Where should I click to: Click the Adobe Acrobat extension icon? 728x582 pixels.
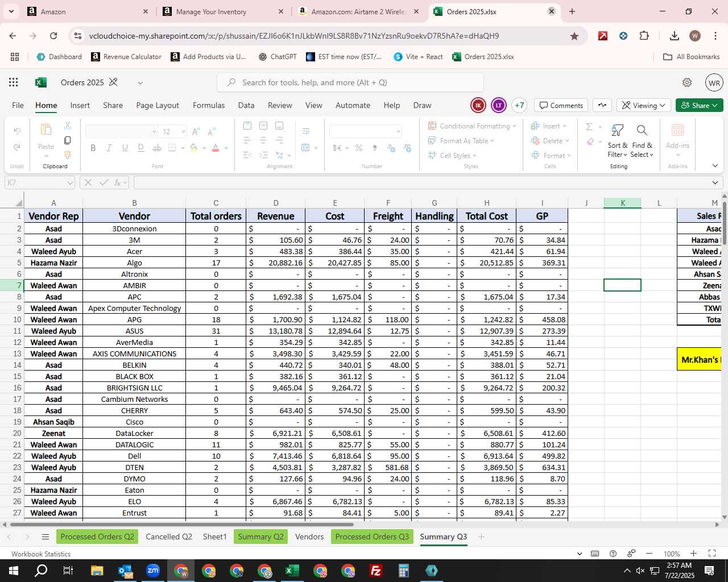pyautogui.click(x=603, y=36)
